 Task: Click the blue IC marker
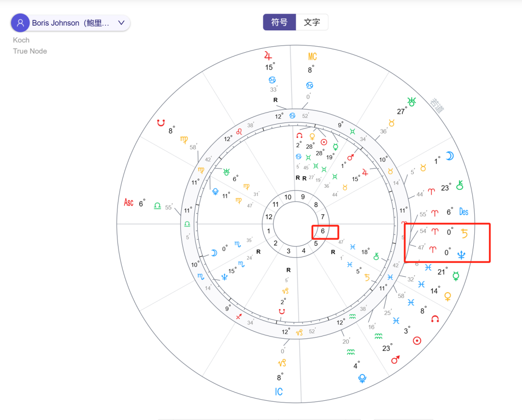[x=279, y=392]
